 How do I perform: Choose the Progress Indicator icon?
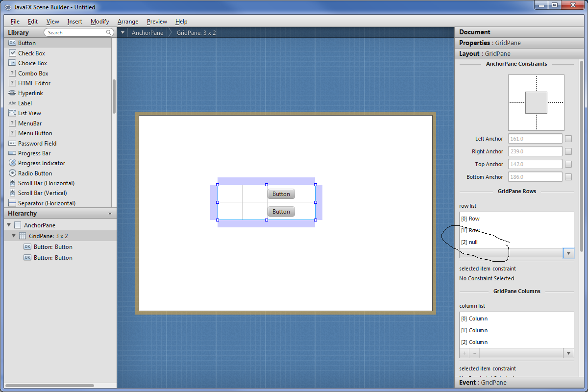coord(13,163)
